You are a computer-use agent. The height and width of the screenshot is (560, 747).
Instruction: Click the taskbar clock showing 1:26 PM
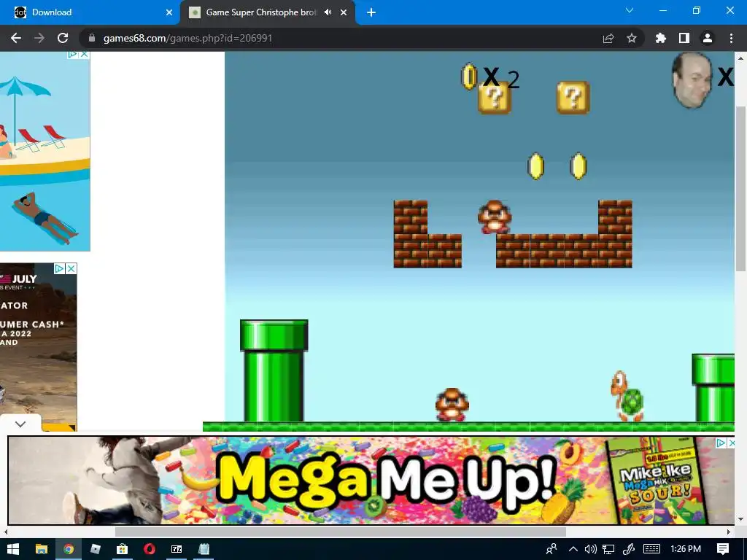(686, 549)
